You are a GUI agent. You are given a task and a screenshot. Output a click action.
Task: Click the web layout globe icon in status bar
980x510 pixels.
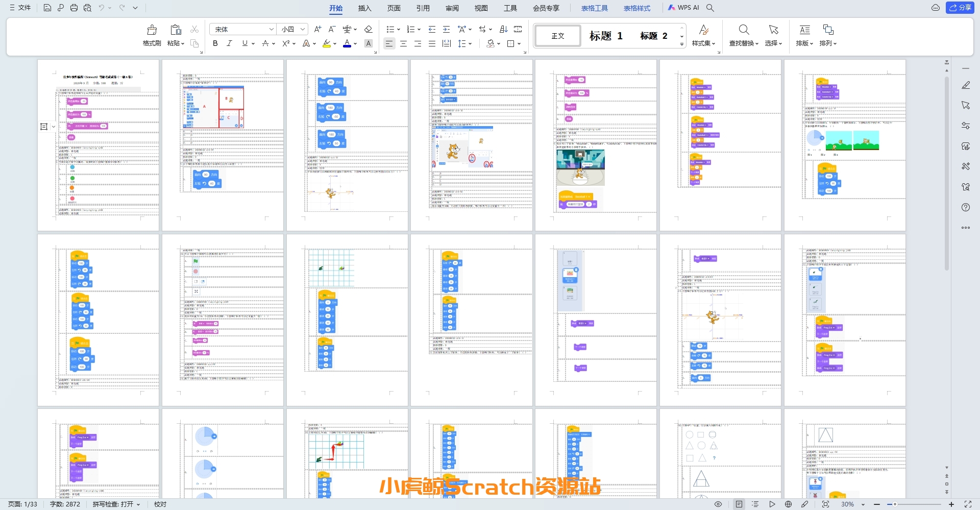pyautogui.click(x=788, y=504)
